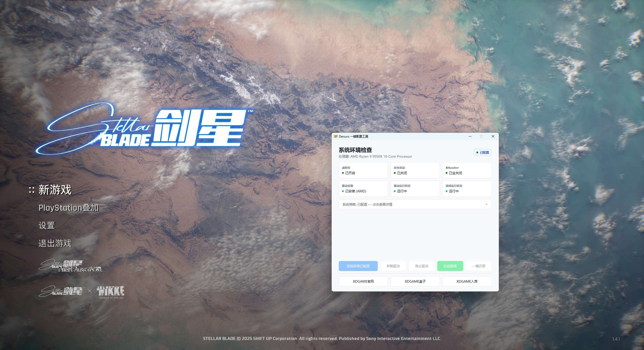The image size is (644, 350).
Task: Open the XDGAME官网 link
Action: [x=363, y=281]
